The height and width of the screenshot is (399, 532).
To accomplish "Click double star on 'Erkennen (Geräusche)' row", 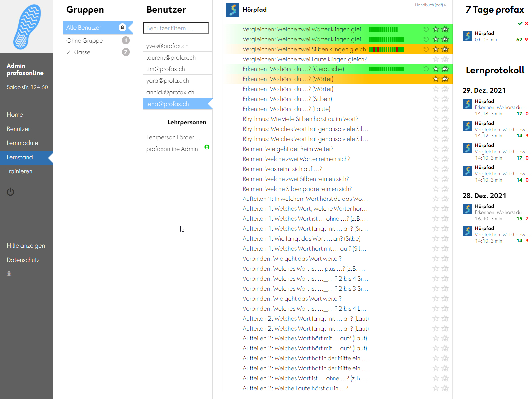I will click(445, 69).
